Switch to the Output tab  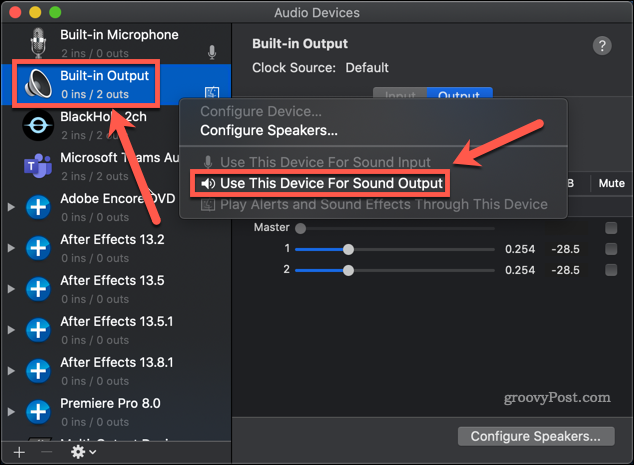pyautogui.click(x=459, y=96)
